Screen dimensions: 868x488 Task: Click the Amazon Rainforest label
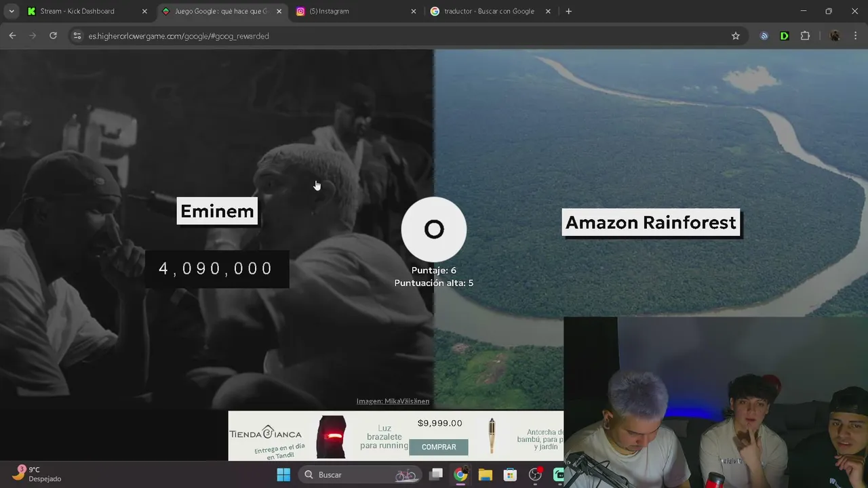[651, 222]
